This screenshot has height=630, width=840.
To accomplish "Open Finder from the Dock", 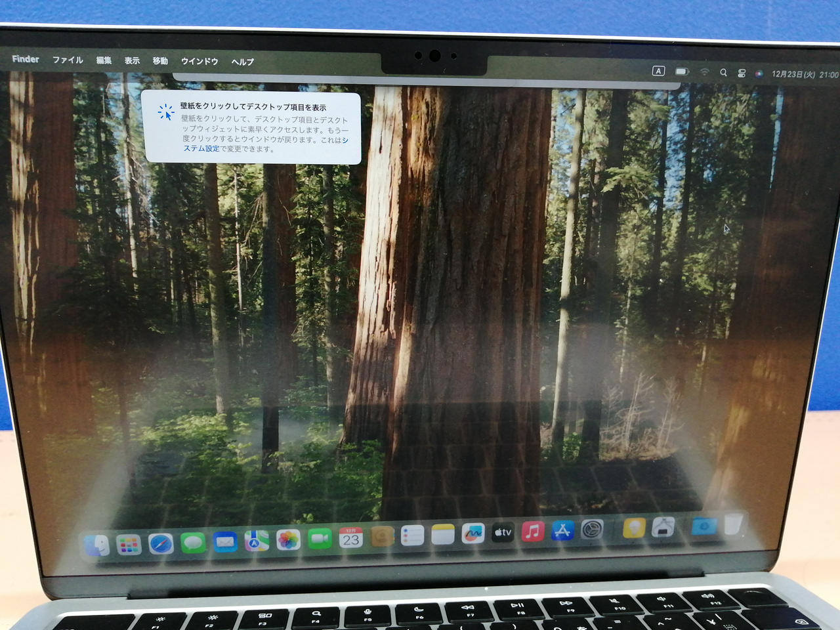I will coord(97,545).
